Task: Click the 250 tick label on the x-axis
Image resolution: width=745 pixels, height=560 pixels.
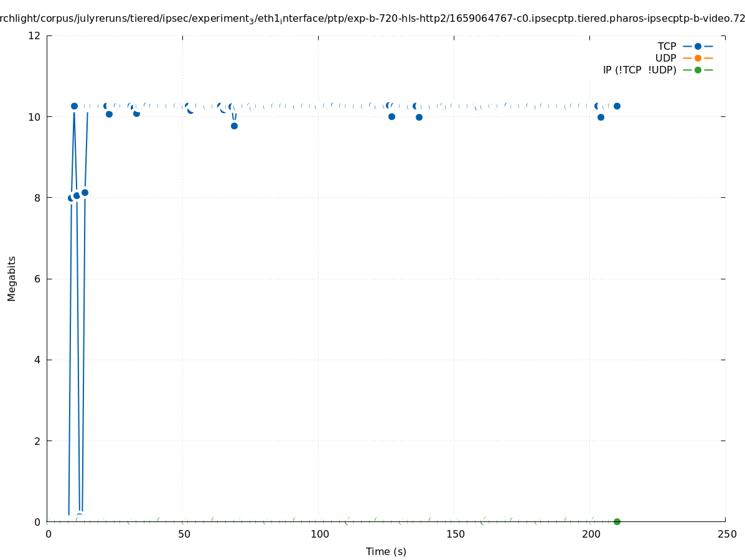Action: 726,534
